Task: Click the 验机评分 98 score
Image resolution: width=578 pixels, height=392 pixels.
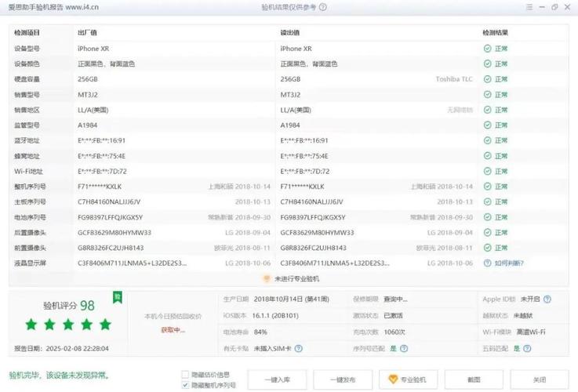Action: (x=69, y=306)
